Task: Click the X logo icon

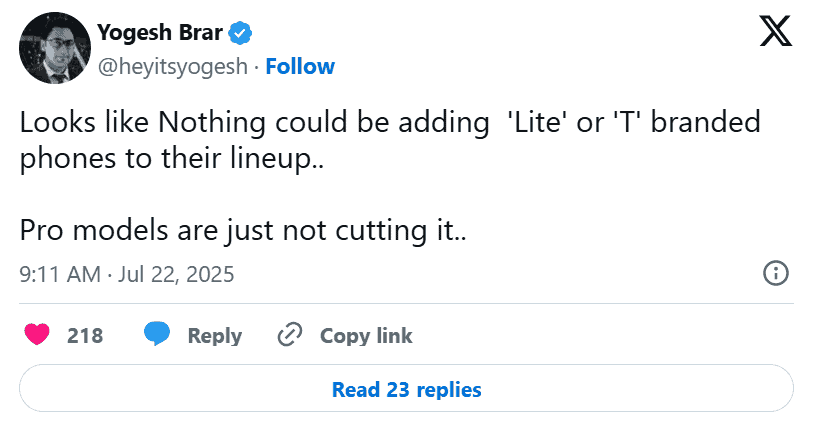Action: point(775,34)
